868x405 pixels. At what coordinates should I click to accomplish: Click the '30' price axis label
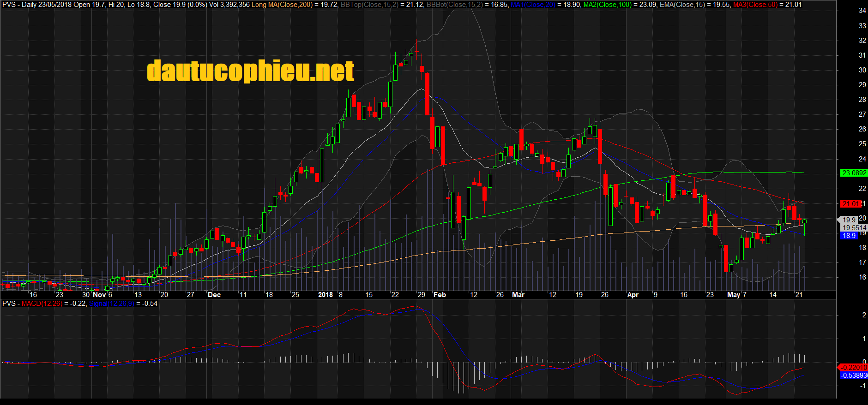[862, 70]
